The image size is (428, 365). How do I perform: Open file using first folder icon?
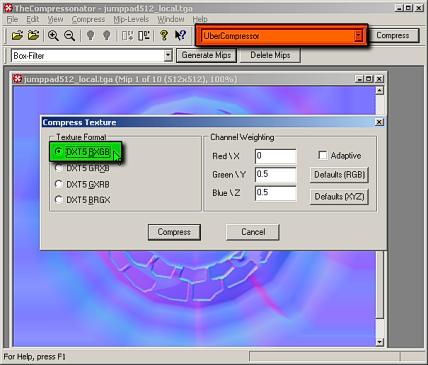[17, 35]
